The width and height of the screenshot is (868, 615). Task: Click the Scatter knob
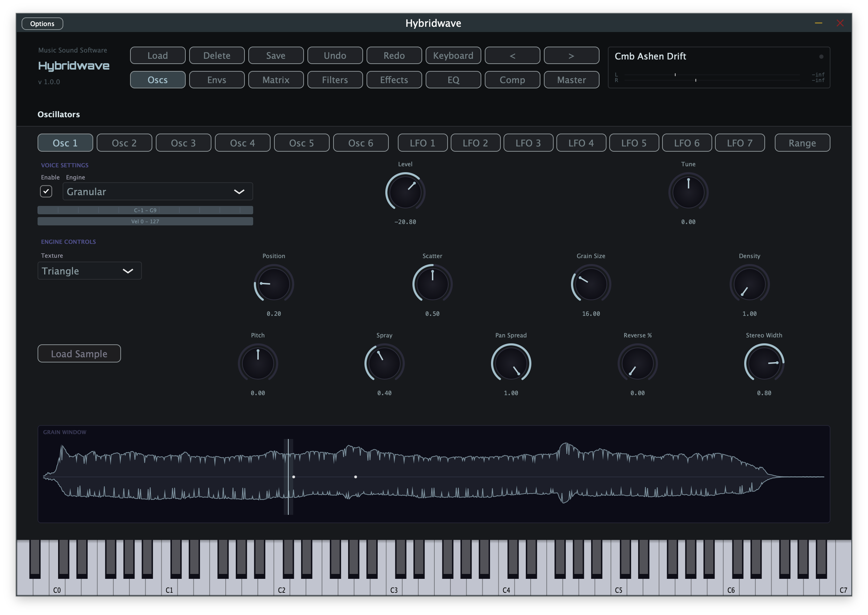pyautogui.click(x=432, y=283)
